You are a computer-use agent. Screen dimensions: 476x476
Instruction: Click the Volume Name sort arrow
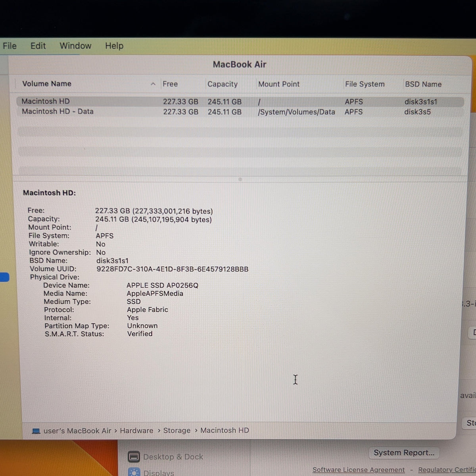tap(153, 84)
